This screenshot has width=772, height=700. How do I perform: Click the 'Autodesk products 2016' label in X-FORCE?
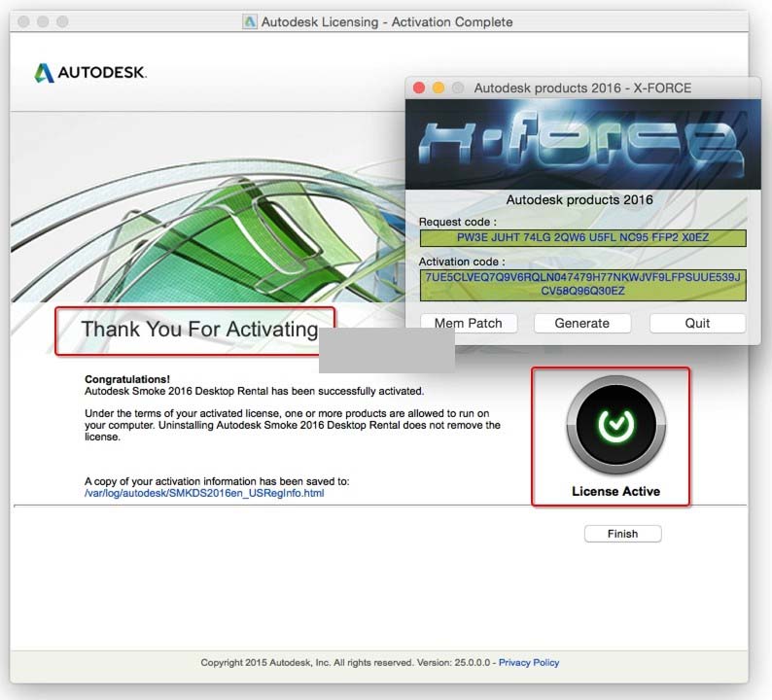point(579,200)
